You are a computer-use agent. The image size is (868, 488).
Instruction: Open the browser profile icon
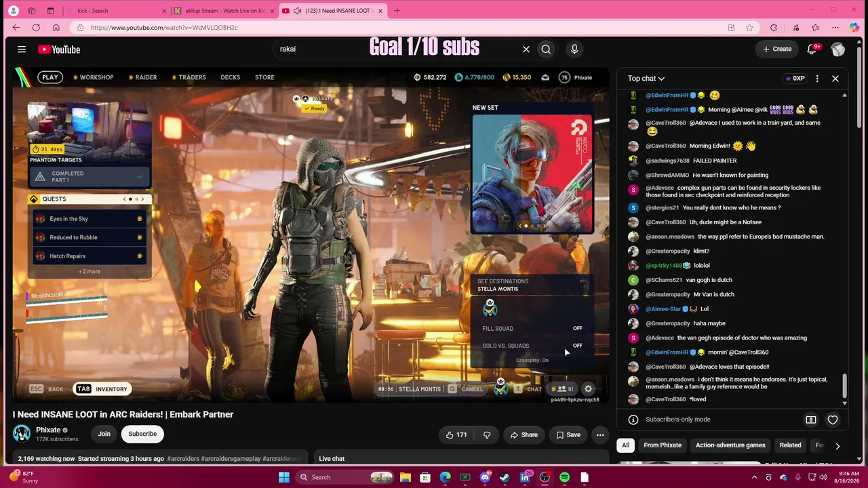(x=13, y=11)
